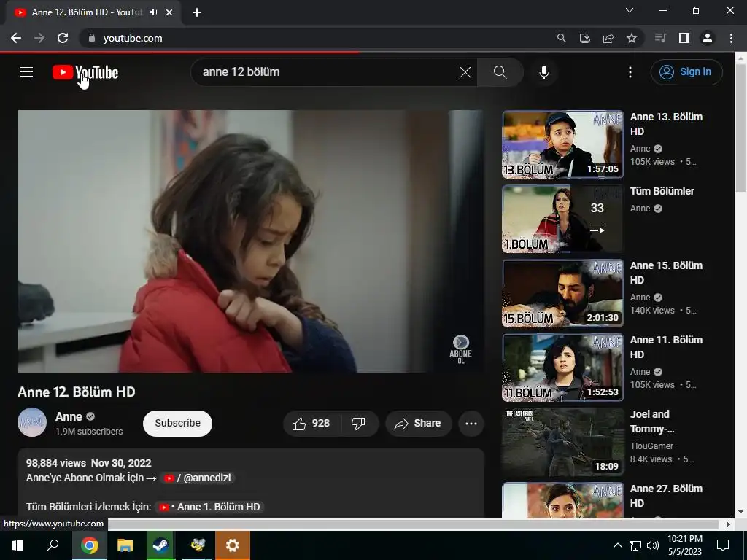Open File Explorer from taskbar

(125, 545)
